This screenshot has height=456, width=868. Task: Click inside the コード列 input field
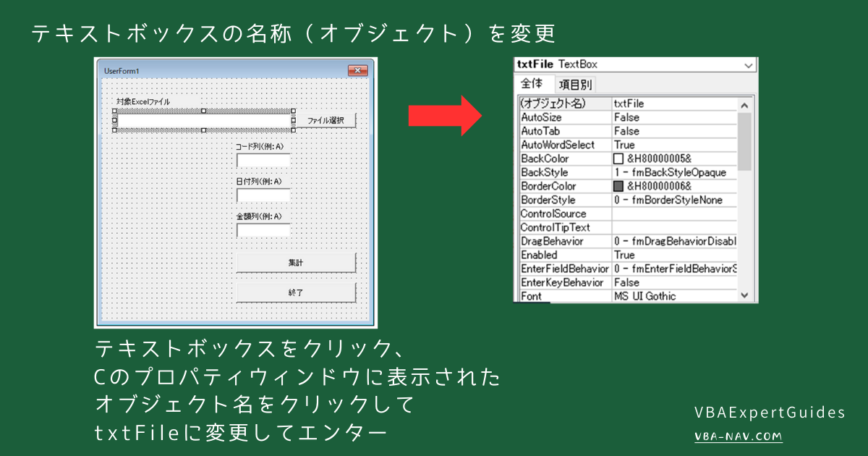click(x=264, y=160)
